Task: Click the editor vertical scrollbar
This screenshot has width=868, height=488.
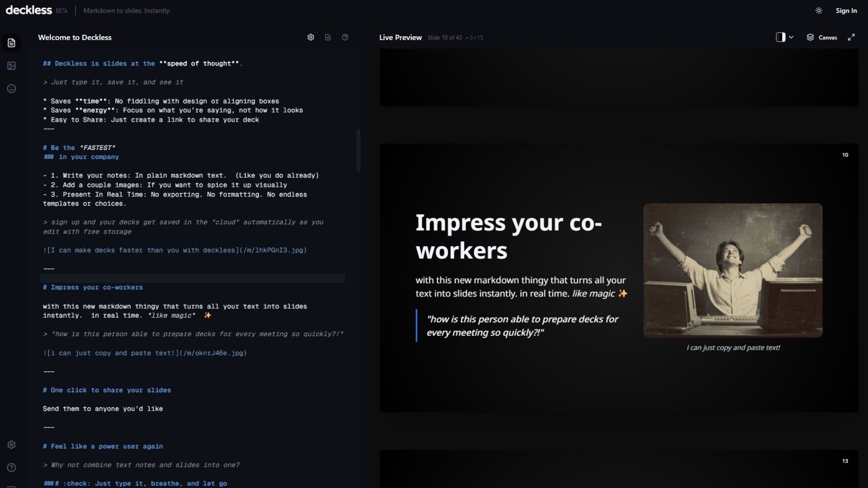Action: pos(358,150)
